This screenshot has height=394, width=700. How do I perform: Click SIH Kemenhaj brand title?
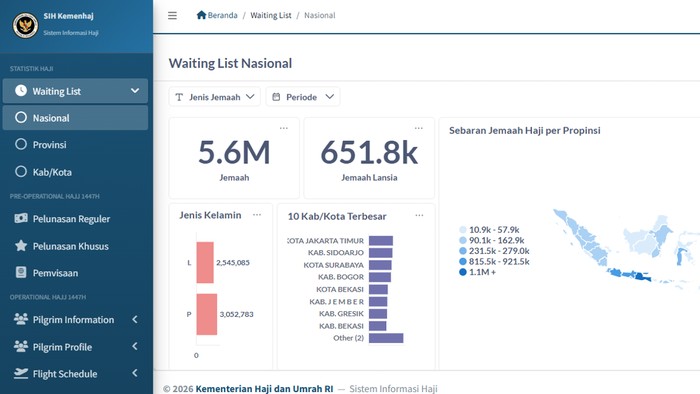click(68, 16)
